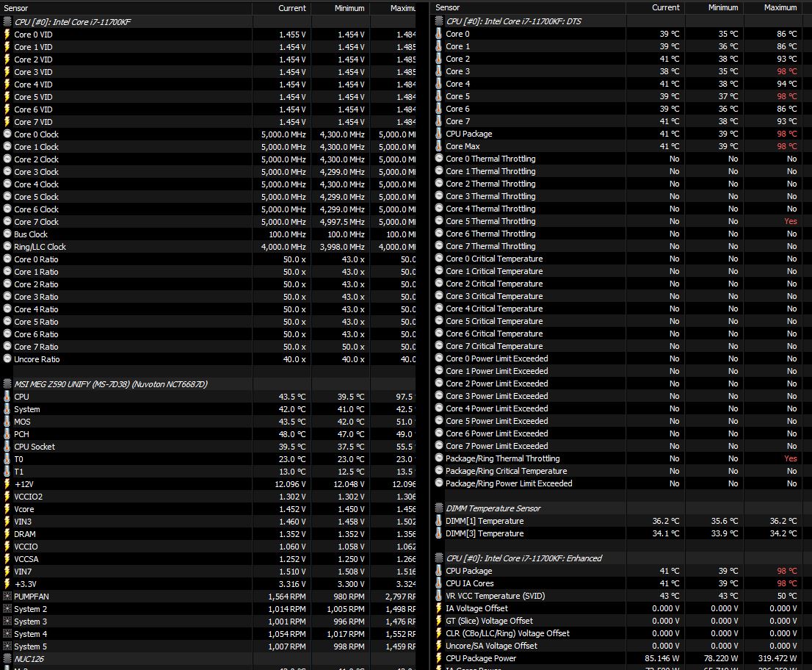Image resolution: width=812 pixels, height=670 pixels.
Task: Select the VCCIO2 voltage row
Action: [x=208, y=497]
